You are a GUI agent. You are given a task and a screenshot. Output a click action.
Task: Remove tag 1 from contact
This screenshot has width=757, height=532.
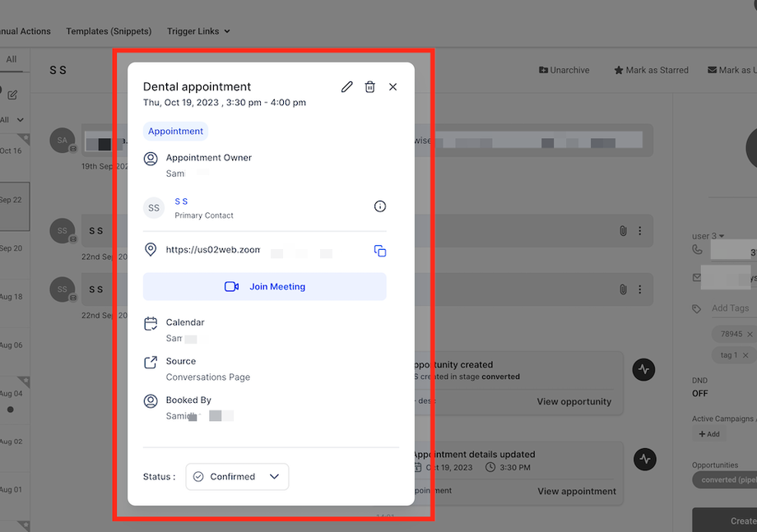(745, 355)
